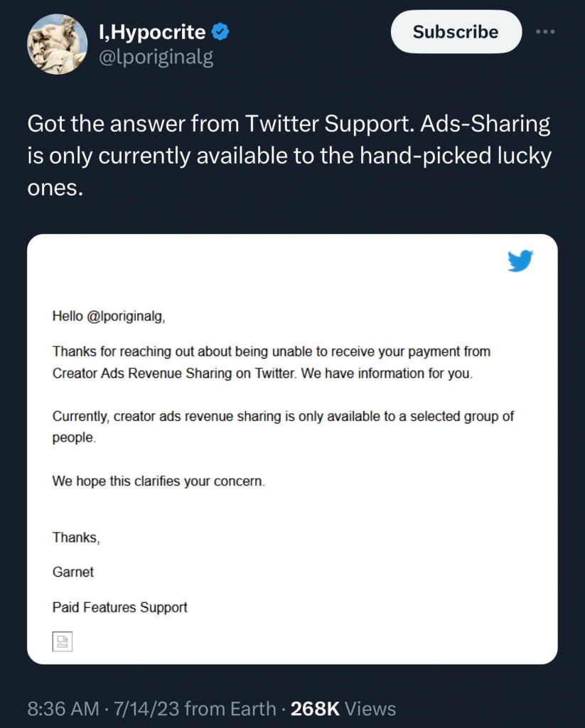
Task: Click the blue verified checkmark badge
Action: pyautogui.click(x=220, y=33)
